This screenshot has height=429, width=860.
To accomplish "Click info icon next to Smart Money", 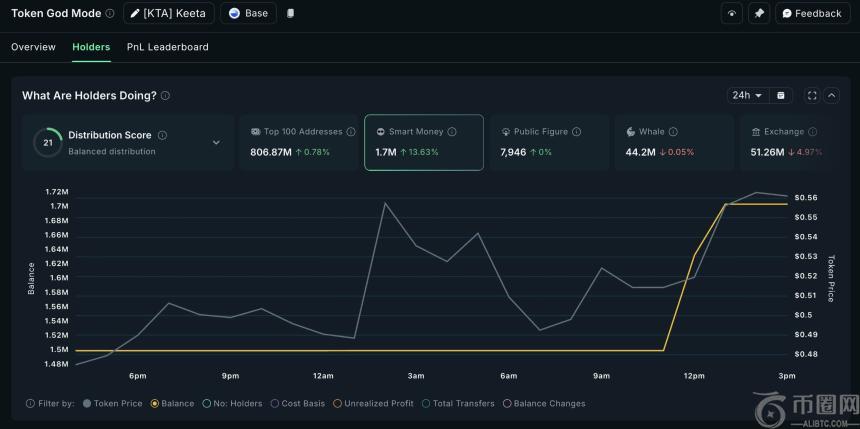I will pyautogui.click(x=452, y=132).
